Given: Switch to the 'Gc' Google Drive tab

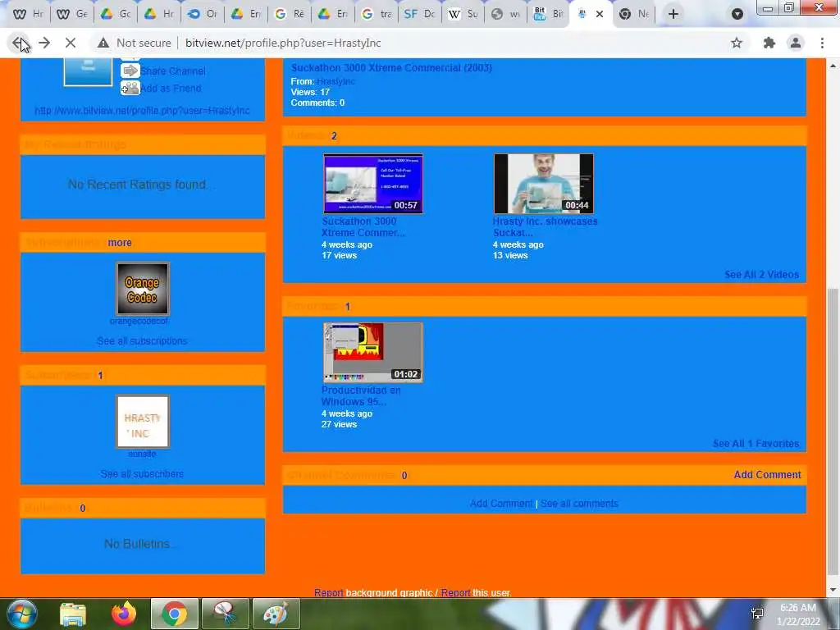Looking at the screenshot, I should point(116,14).
